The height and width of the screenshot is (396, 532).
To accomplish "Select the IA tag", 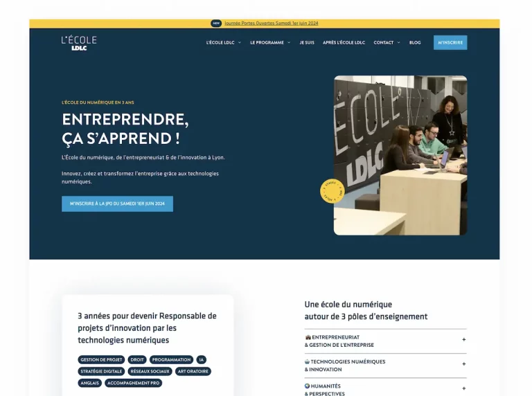I will (x=201, y=360).
